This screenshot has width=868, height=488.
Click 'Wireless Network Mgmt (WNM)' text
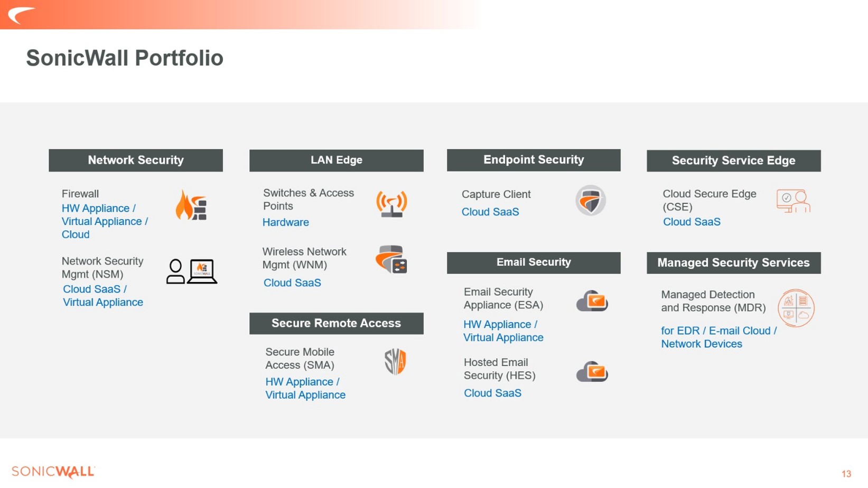304,258
